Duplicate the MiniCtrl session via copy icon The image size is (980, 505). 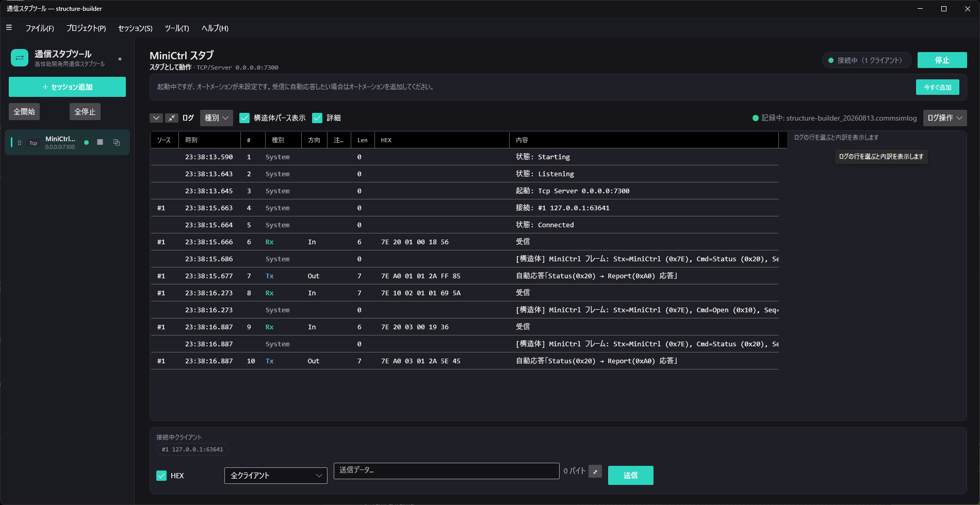tap(117, 142)
